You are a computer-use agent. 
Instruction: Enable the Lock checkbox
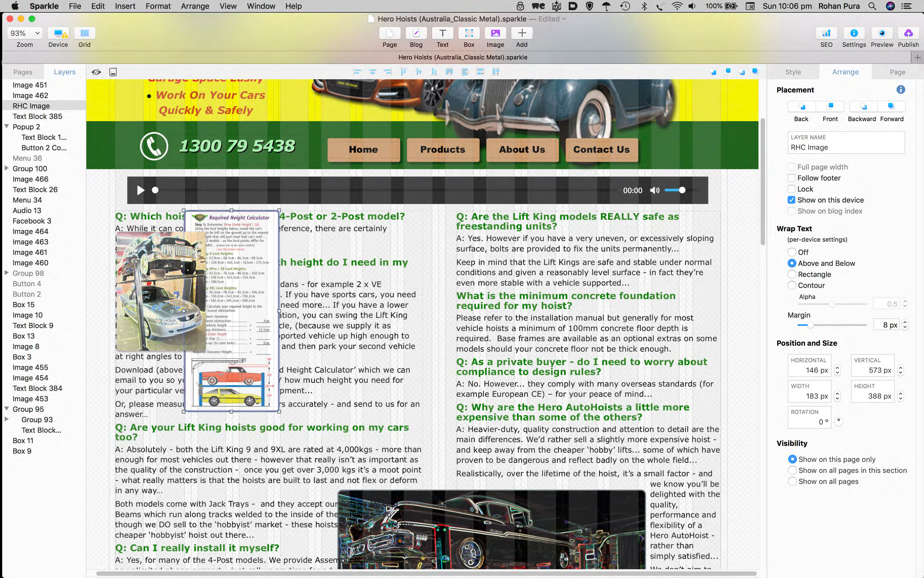(791, 189)
